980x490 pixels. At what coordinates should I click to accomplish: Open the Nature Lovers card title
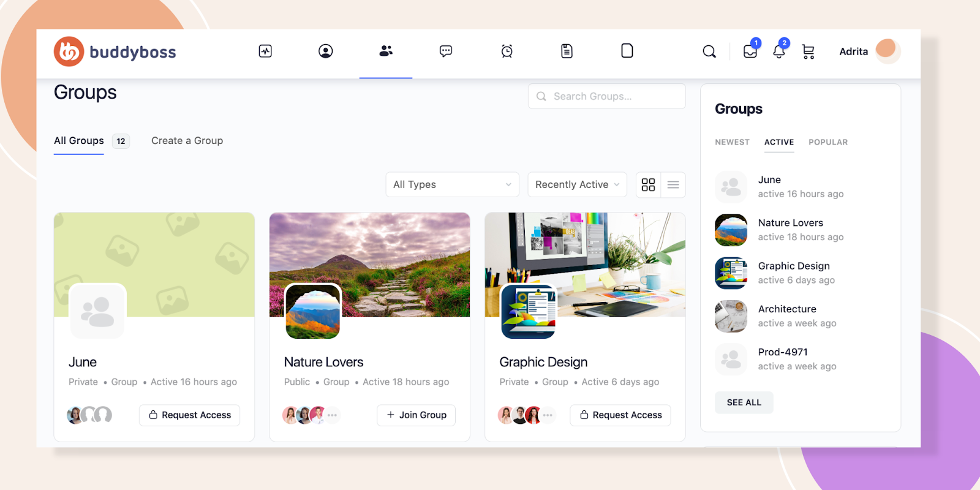pyautogui.click(x=323, y=363)
